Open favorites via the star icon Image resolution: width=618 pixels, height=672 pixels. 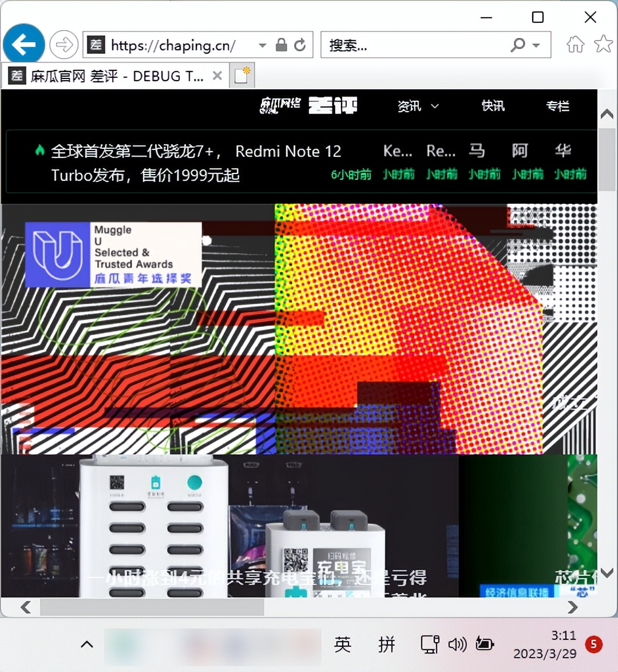pos(604,45)
